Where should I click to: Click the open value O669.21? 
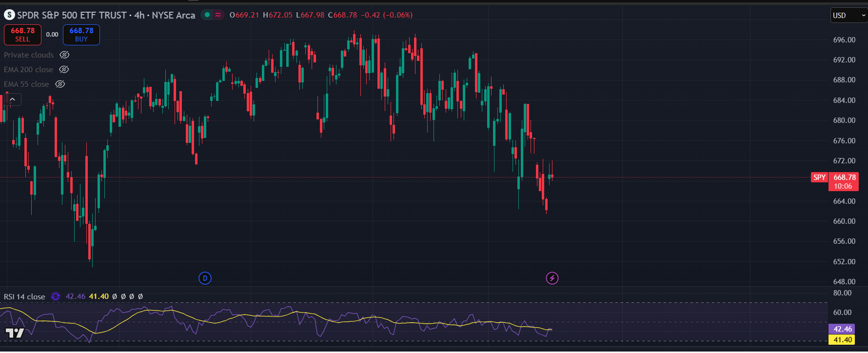click(x=244, y=15)
